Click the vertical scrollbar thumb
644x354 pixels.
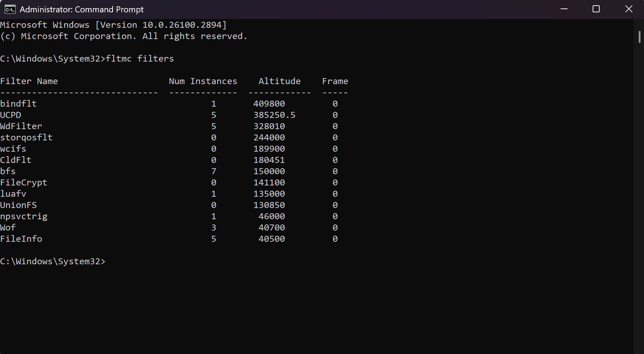(x=639, y=37)
